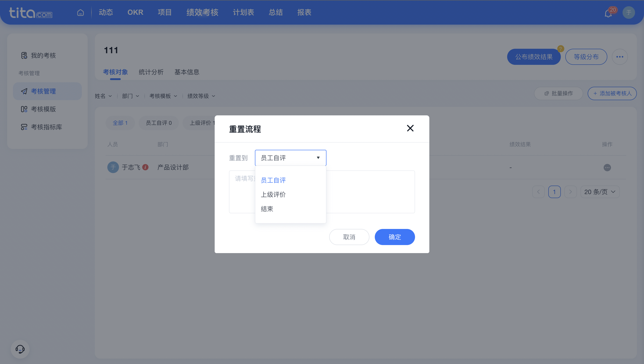
Task: Click 添加被考核人 button
Action: (612, 93)
